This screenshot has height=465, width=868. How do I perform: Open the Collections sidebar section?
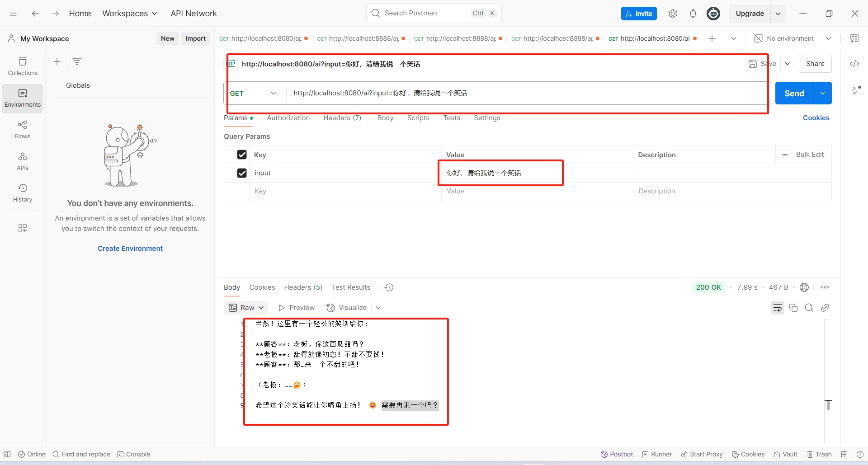23,66
